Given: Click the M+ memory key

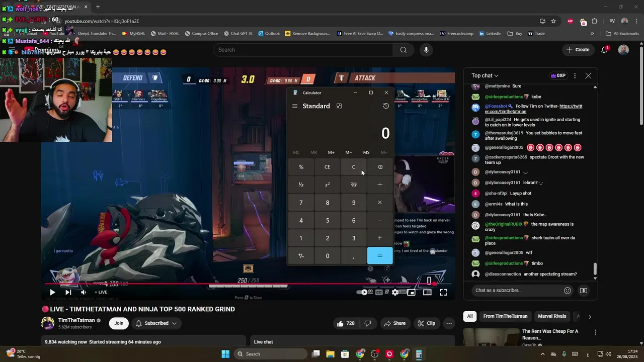Looking at the screenshot, I should [x=331, y=152].
